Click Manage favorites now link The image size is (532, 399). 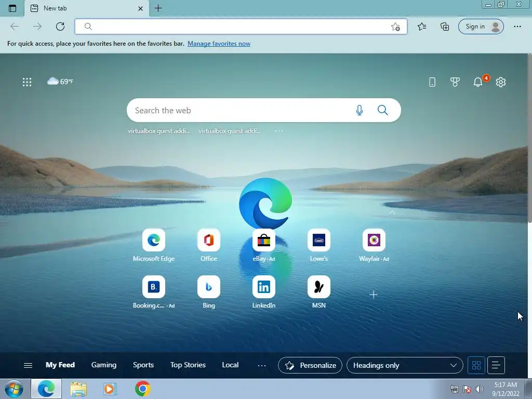point(219,44)
